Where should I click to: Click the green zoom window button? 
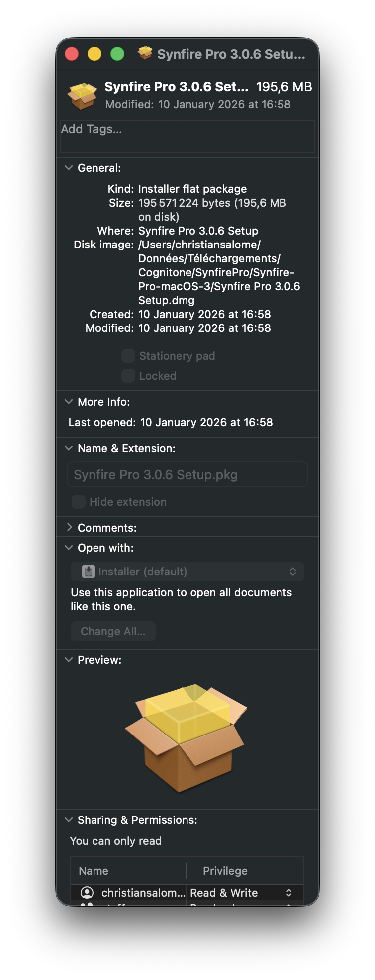pos(117,54)
